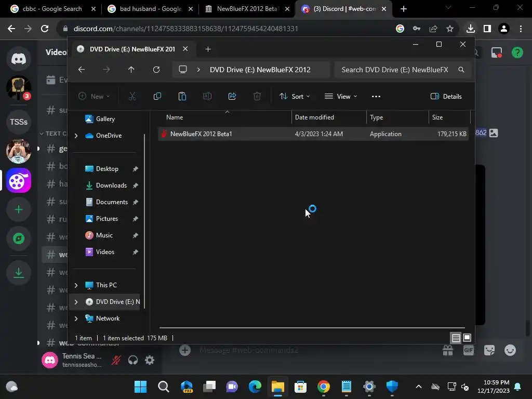
Task: Switch to details list view in status bar
Action: [x=456, y=338]
